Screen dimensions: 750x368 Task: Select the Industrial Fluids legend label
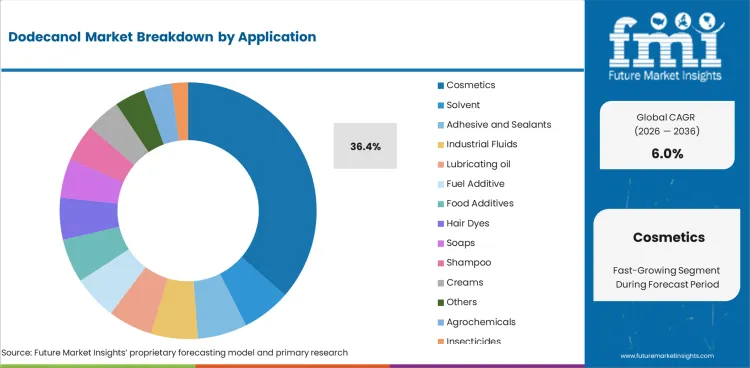point(482,144)
